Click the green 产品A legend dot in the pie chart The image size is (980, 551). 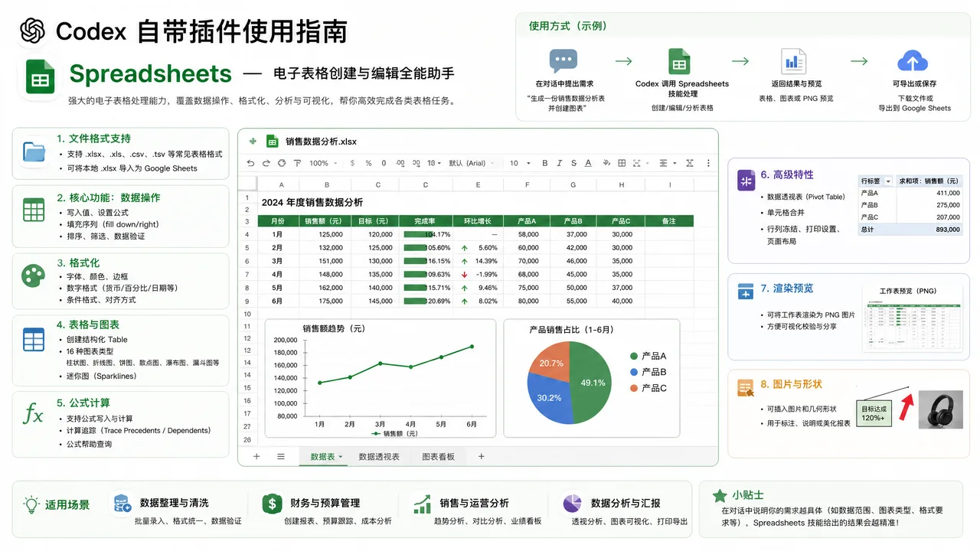634,356
